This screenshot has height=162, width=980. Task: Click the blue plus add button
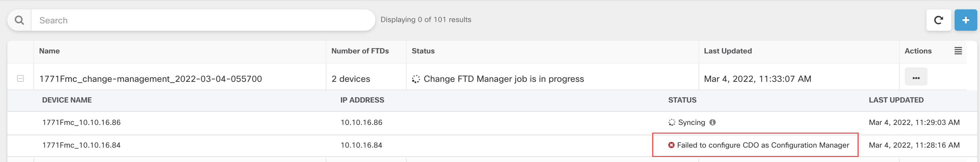965,20
